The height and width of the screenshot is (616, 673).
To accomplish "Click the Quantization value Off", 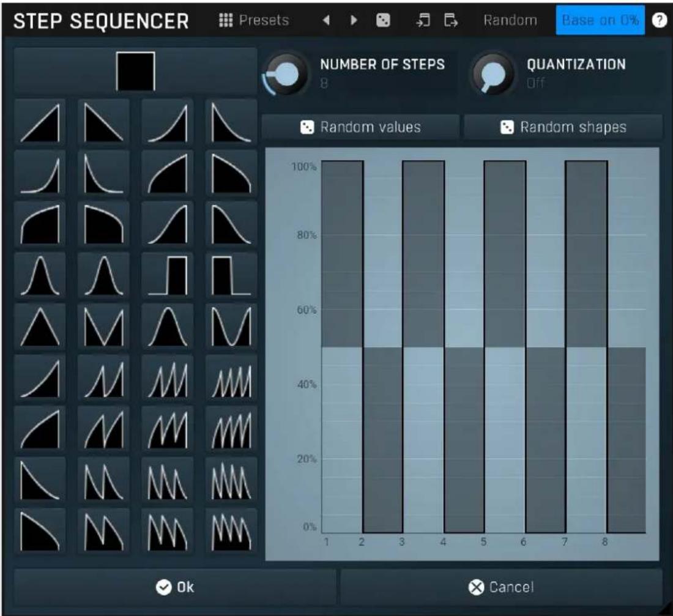I will coord(535,83).
